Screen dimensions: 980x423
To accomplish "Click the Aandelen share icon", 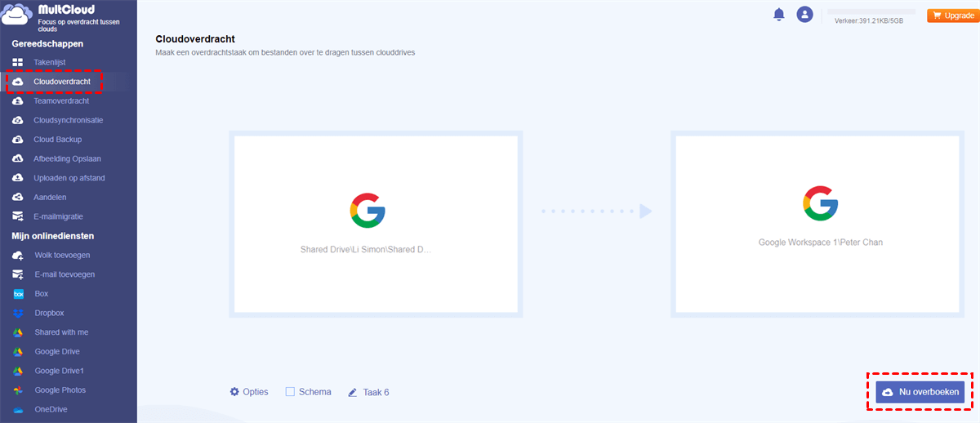I will [x=18, y=198].
